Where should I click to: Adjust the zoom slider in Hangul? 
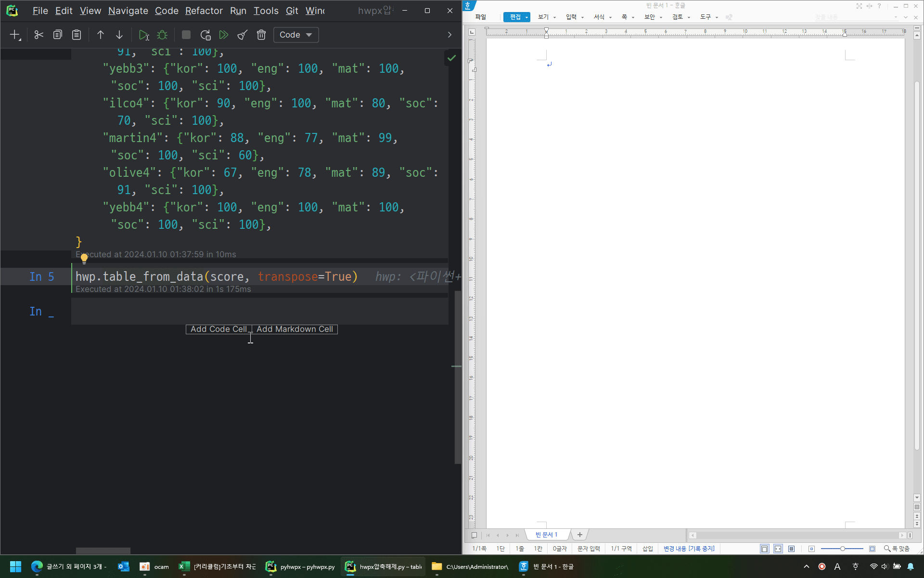coord(842,549)
